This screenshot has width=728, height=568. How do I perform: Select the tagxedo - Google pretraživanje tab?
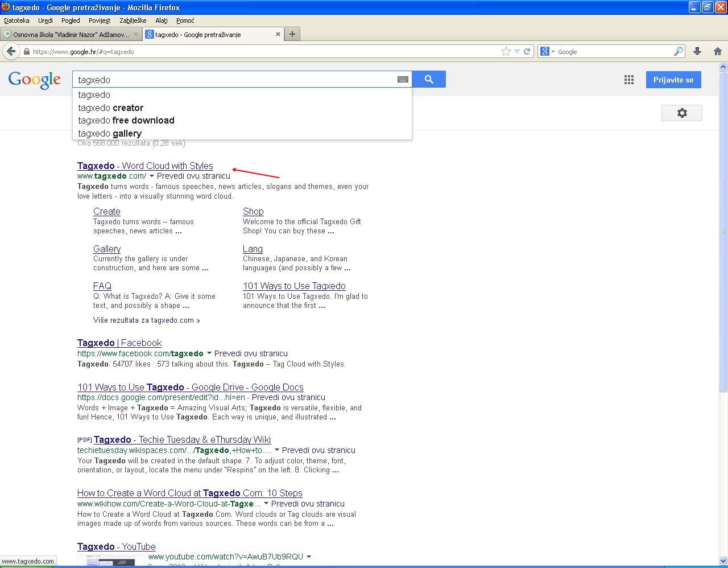tap(213, 34)
